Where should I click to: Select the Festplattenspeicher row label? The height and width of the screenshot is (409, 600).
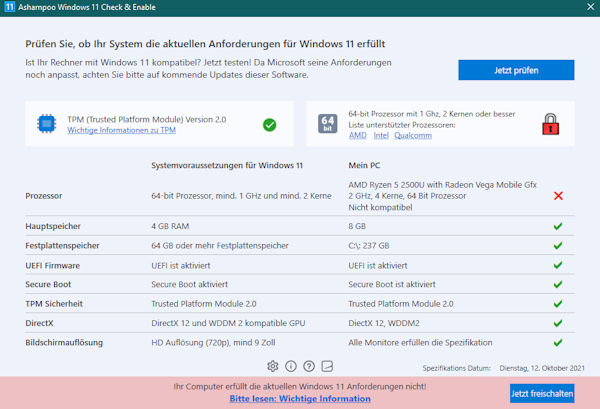[x=62, y=246]
